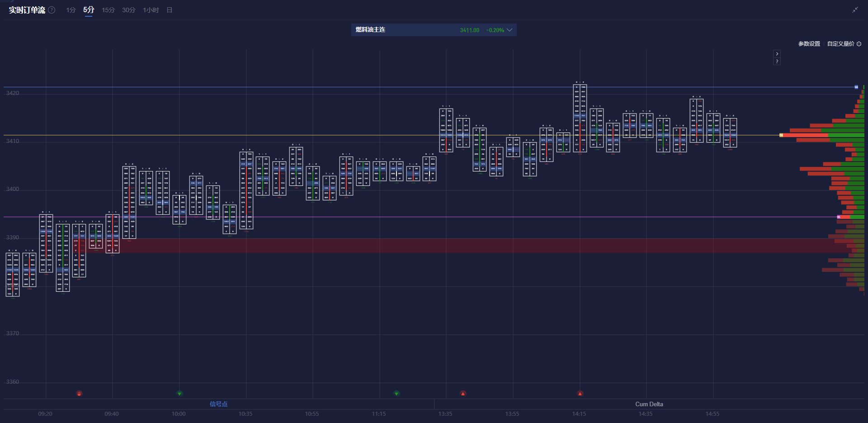Click the hexagon icon next to 自定义量价
This screenshot has height=423, width=868.
tap(859, 44)
